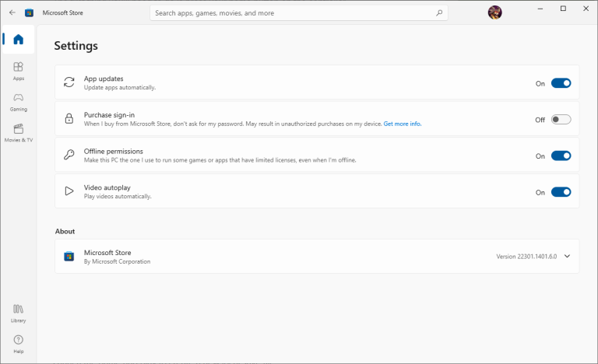598x364 pixels.
Task: Turn off the Offline permissions toggle
Action: 561,156
